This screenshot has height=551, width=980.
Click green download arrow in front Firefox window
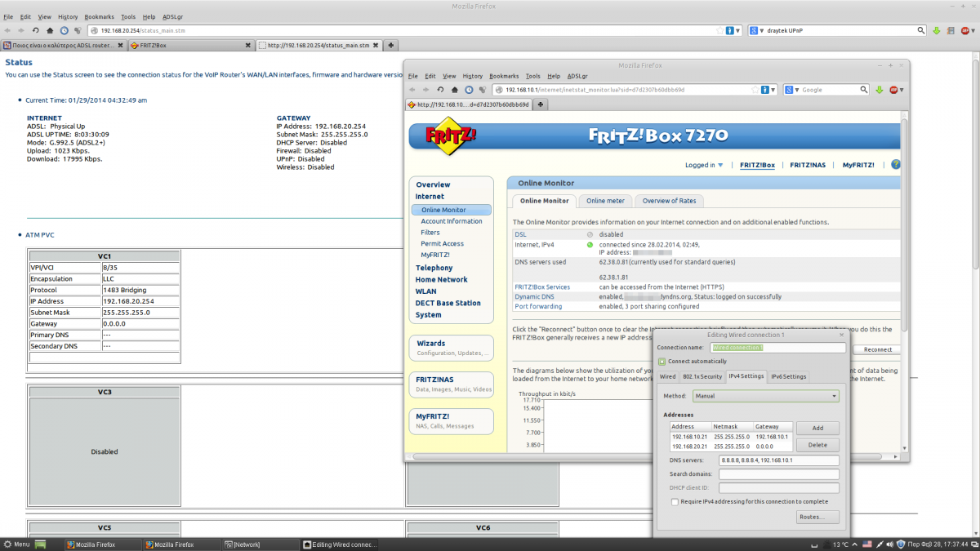tap(880, 89)
